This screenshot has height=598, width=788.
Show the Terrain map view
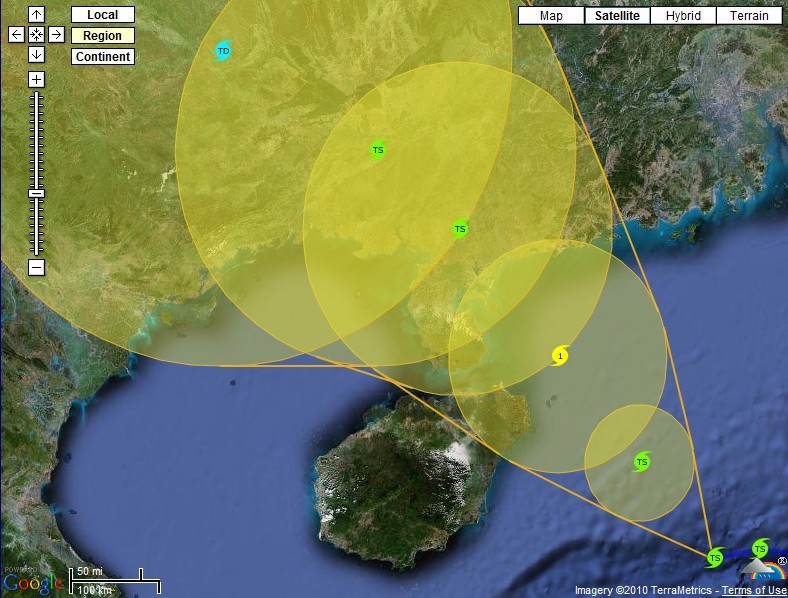tap(749, 15)
